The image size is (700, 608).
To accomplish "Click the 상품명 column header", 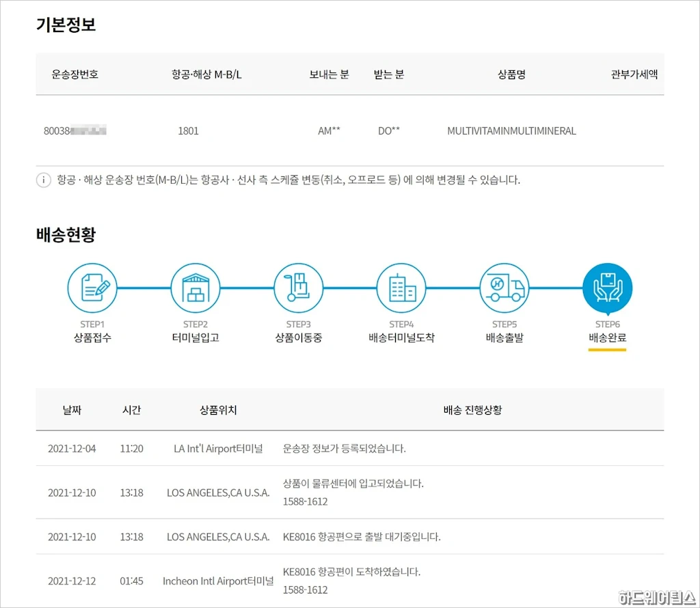I will point(511,74).
